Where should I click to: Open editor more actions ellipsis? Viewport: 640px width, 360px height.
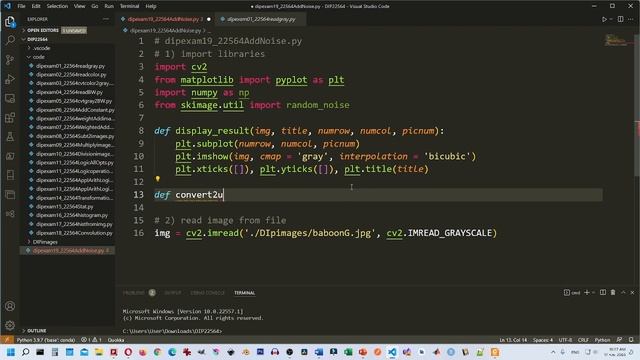click(x=631, y=19)
